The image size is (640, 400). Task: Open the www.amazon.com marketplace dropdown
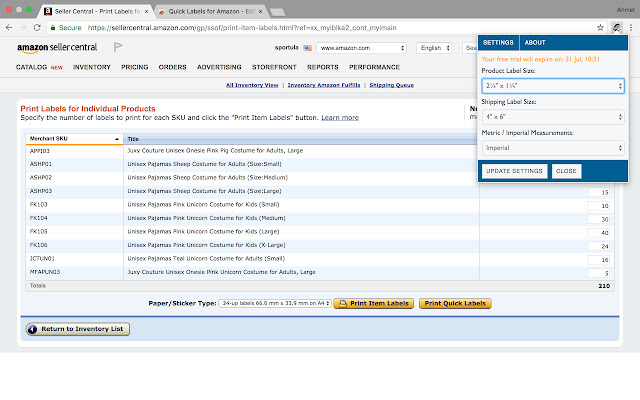click(361, 48)
